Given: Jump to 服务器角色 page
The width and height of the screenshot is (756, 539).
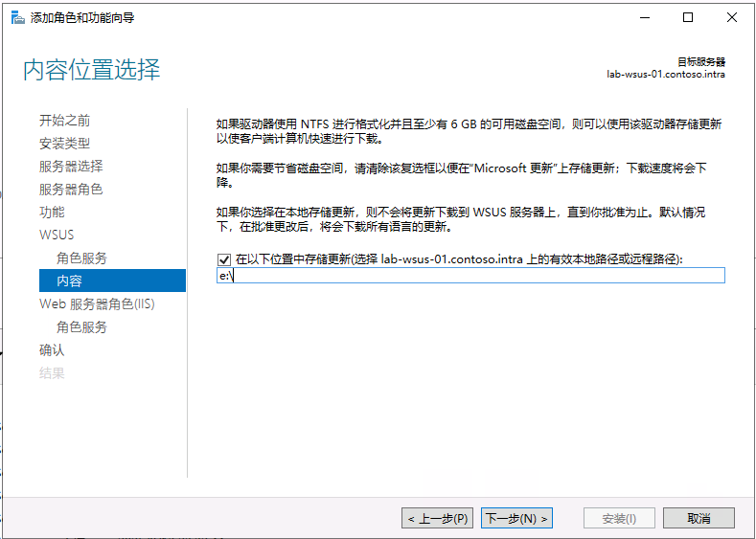Looking at the screenshot, I should tap(71, 190).
